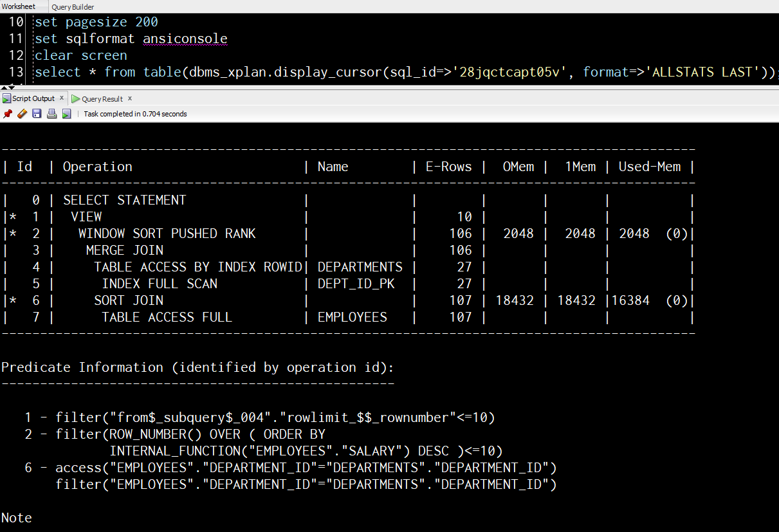Click the 'DEPT_ID_PK' index name
This screenshot has width=779, height=532.
[x=356, y=284]
